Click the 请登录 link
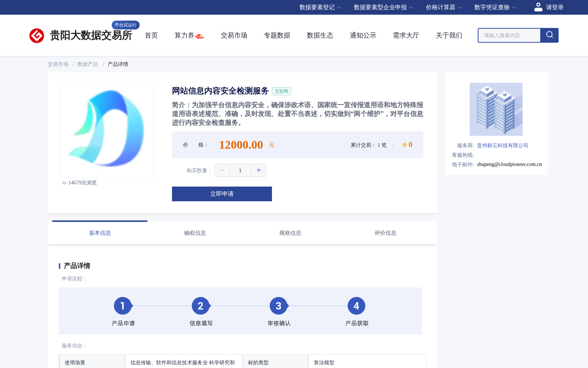Screen dimensions: 588x368 click(x=555, y=7)
